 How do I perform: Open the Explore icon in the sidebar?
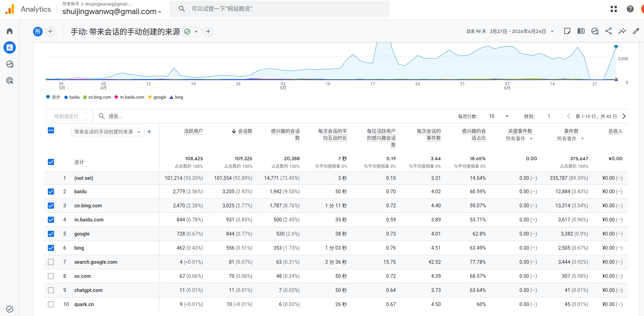click(10, 64)
